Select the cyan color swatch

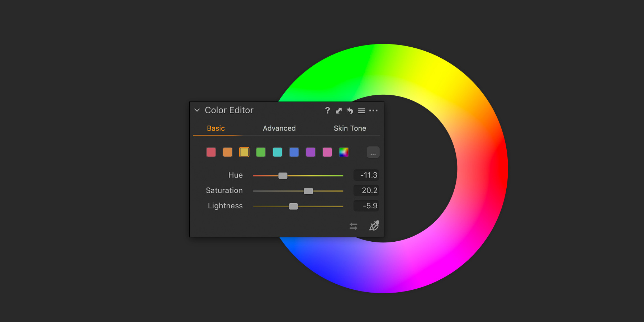pos(278,152)
